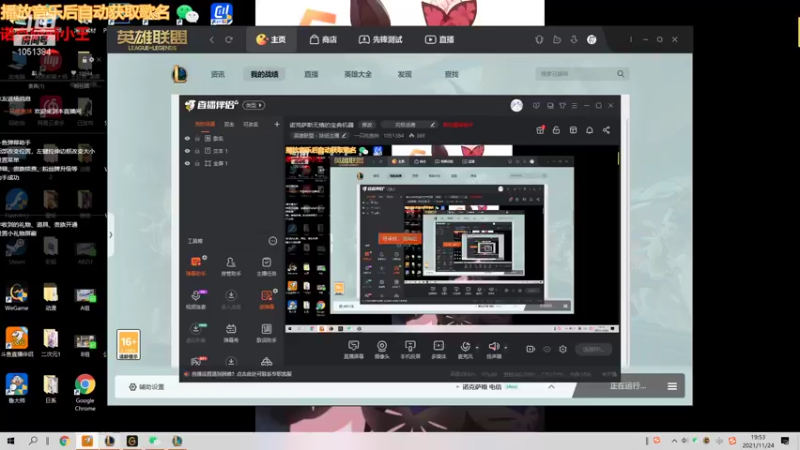The height and width of the screenshot is (450, 800).
Task: Expand microphone options arrow
Action: pos(477,347)
